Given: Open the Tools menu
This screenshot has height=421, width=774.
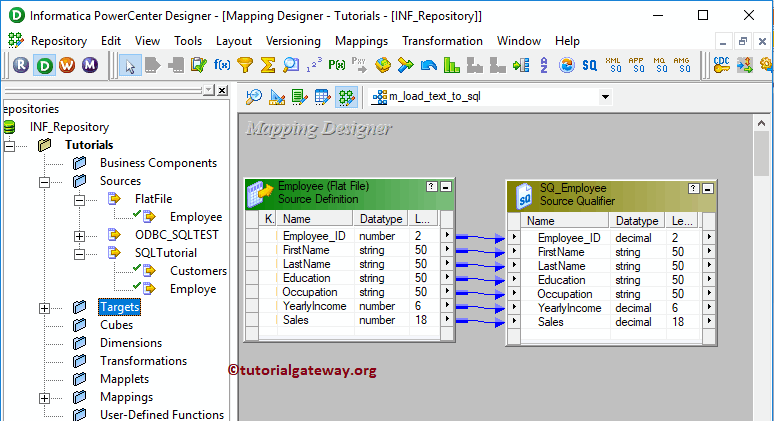Looking at the screenshot, I should [x=188, y=41].
